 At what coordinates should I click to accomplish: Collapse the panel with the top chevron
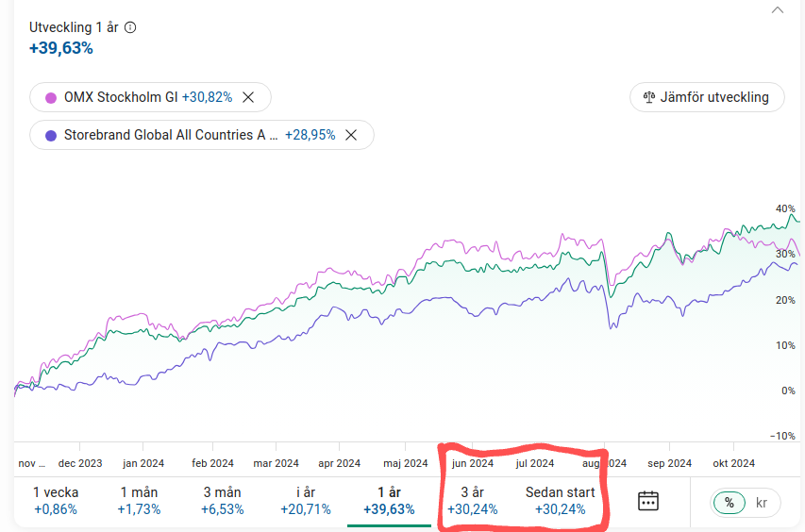(x=778, y=10)
